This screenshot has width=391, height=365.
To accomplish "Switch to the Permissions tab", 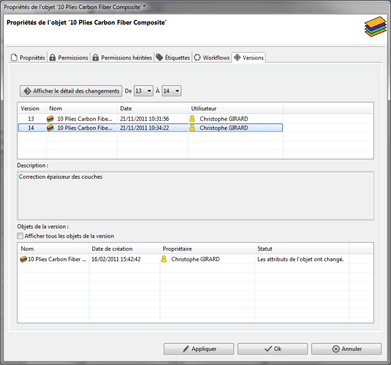I will point(69,58).
